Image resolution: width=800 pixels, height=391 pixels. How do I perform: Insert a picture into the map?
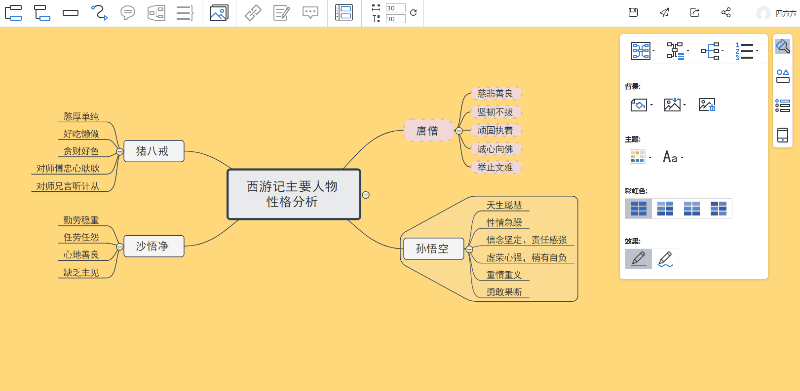click(x=219, y=12)
